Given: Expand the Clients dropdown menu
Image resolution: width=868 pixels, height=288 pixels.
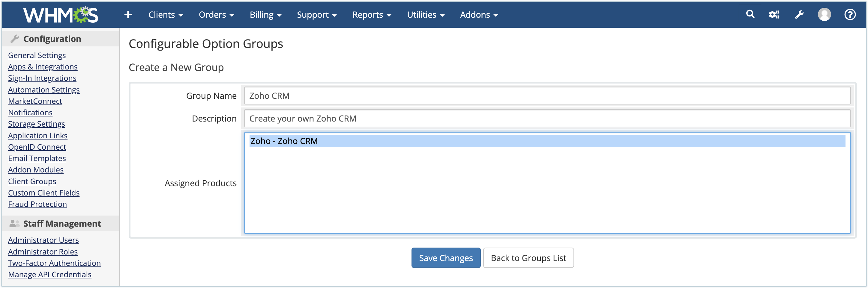Looking at the screenshot, I should 166,15.
